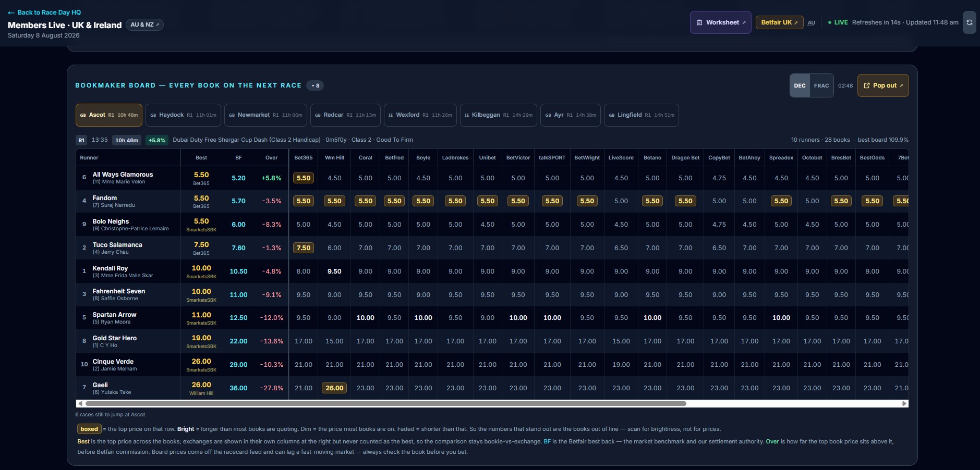Screen dimensions: 980x470
Task: Switch odds display to DEC
Action: click(800, 85)
